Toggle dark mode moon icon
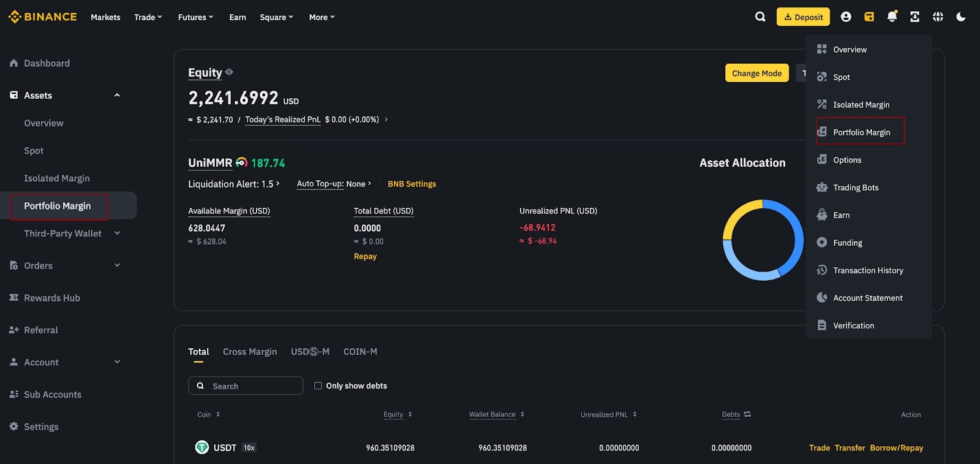This screenshot has height=464, width=980. point(961,17)
